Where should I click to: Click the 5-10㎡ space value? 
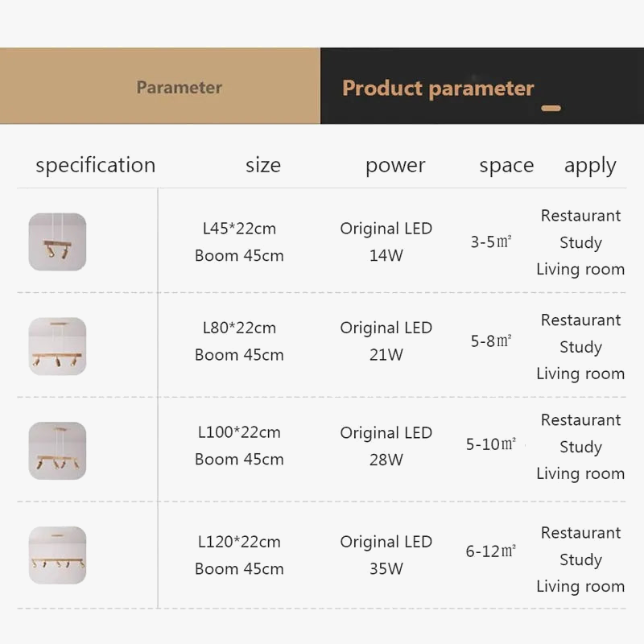point(491,444)
